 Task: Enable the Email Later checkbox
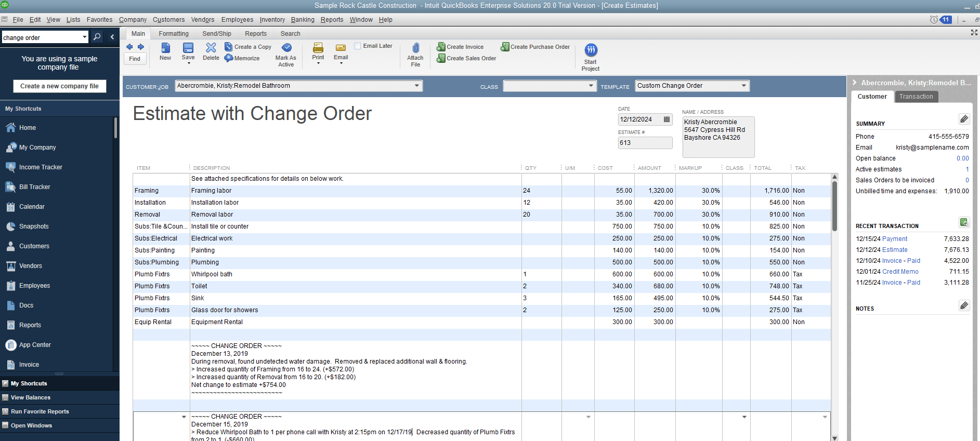click(358, 46)
